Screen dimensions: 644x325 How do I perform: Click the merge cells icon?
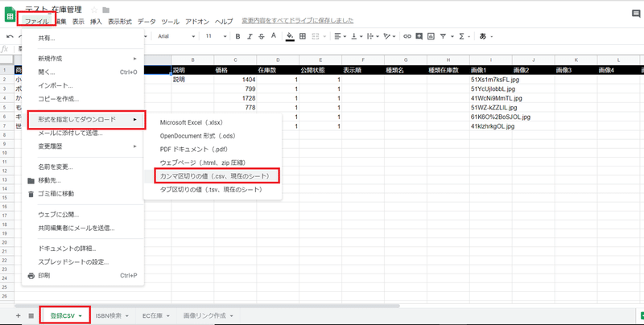(x=316, y=36)
